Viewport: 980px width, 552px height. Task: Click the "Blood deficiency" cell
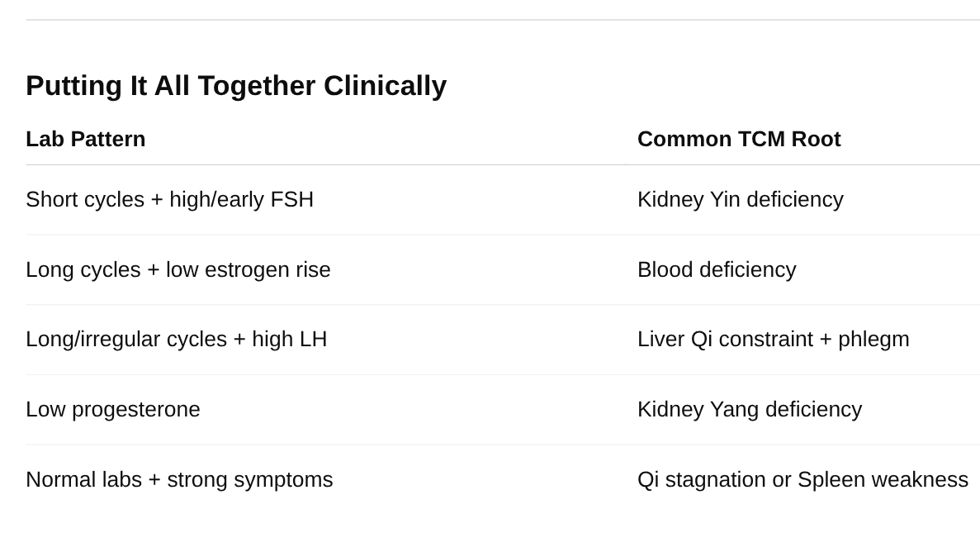(717, 269)
